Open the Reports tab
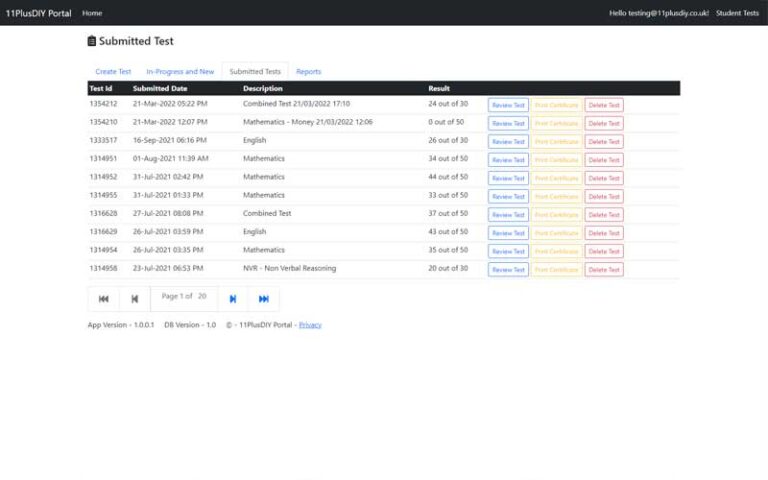The image size is (768, 480). tap(308, 72)
